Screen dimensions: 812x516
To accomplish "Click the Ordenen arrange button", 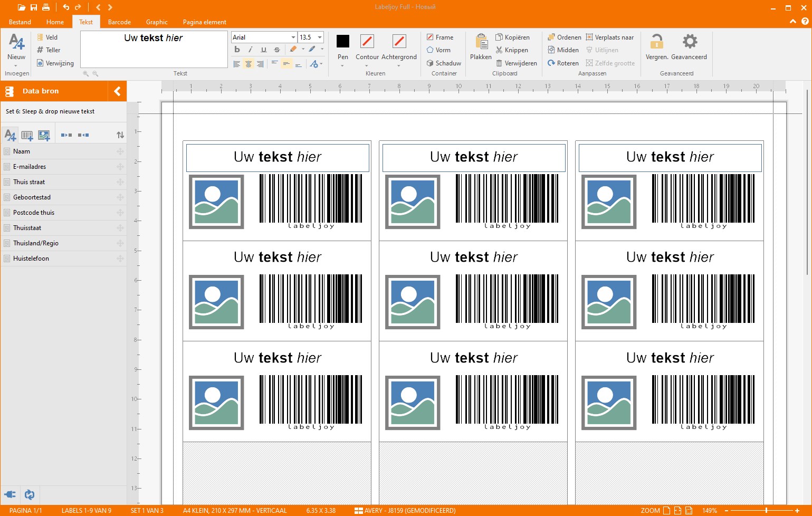I will pyautogui.click(x=565, y=37).
